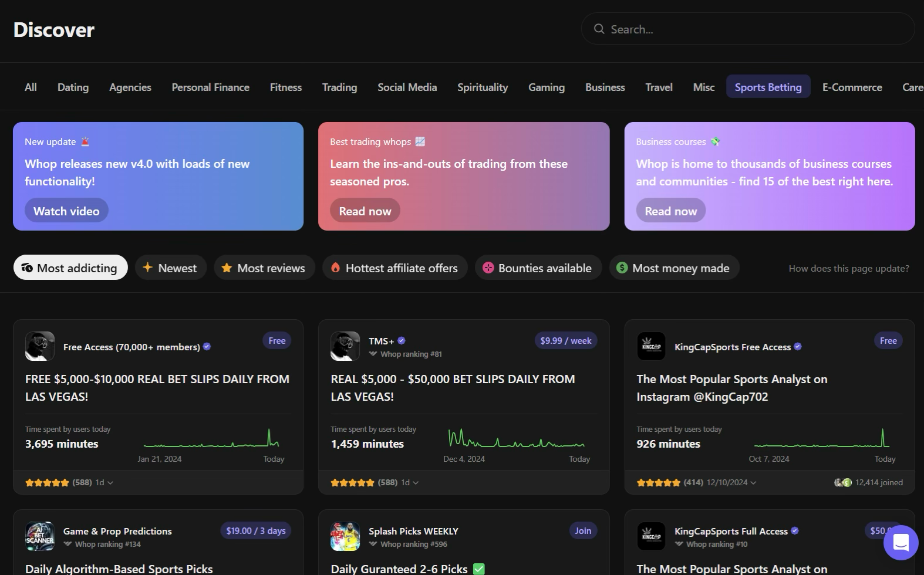Click the Whop ranking #596 icon

click(373, 544)
